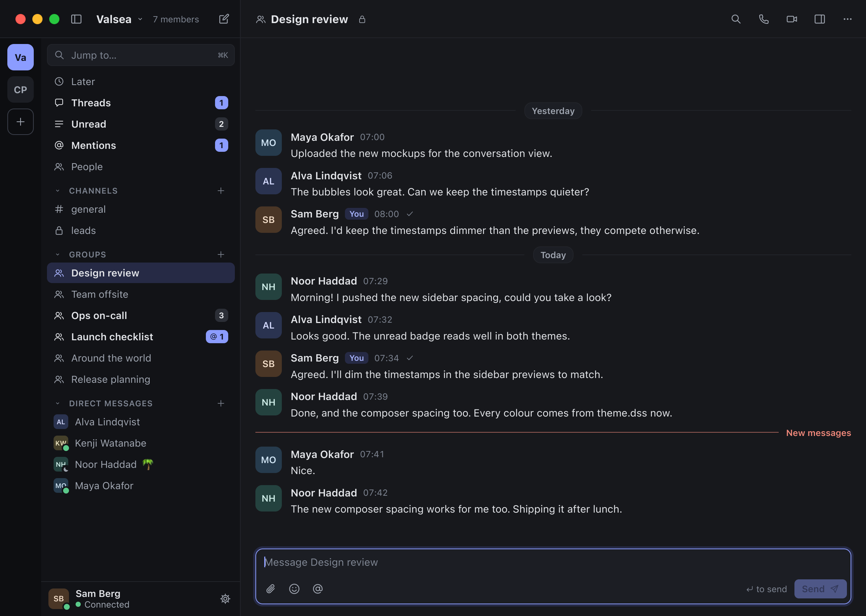Screen dimensions: 866x616
Task: Switch to the CP workspace
Action: pos(21,89)
